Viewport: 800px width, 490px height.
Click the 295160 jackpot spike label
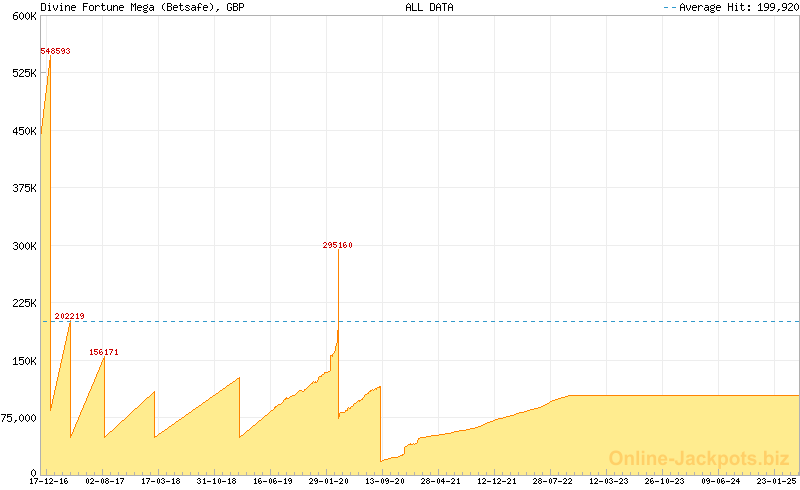(337, 245)
